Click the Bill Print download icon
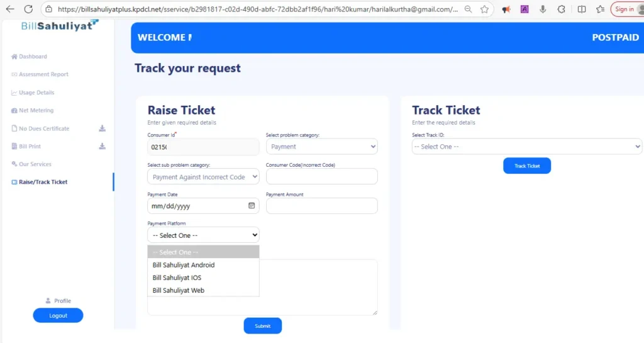 103,147
